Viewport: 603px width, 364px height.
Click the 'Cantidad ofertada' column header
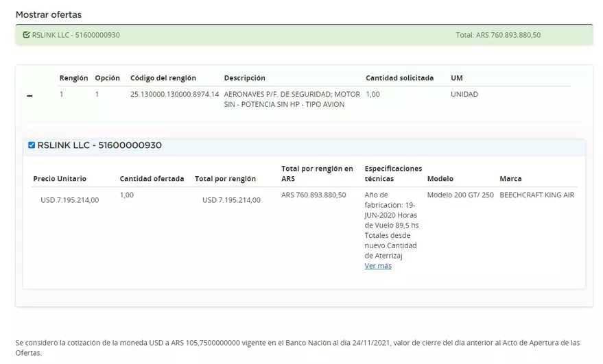152,179
